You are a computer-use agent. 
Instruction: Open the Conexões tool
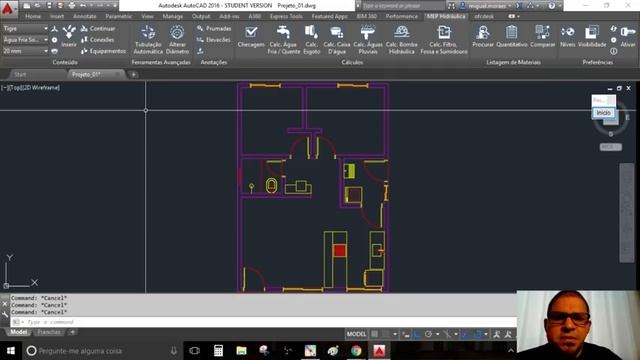tap(98, 40)
